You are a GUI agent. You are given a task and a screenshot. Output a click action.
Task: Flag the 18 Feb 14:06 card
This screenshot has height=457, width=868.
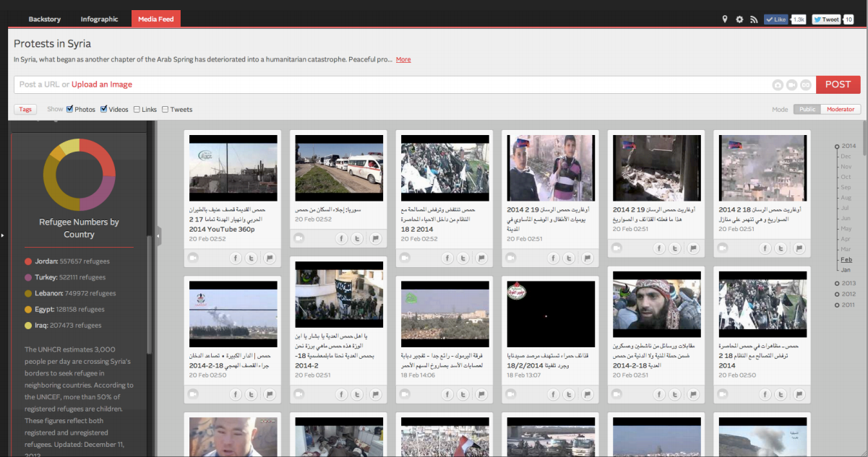[x=481, y=395]
